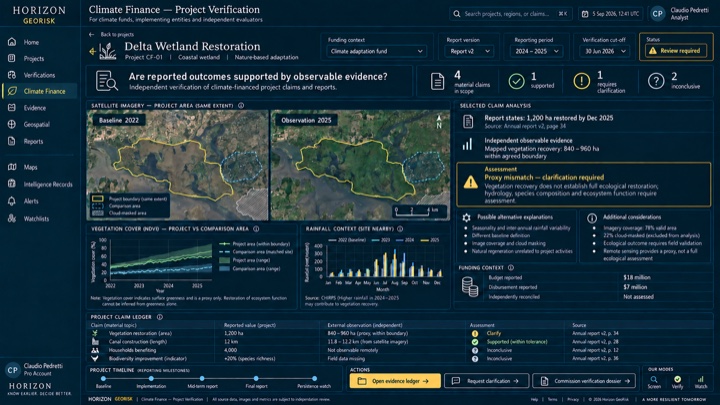Go to Verifications section
The image size is (720, 405).
click(x=39, y=75)
